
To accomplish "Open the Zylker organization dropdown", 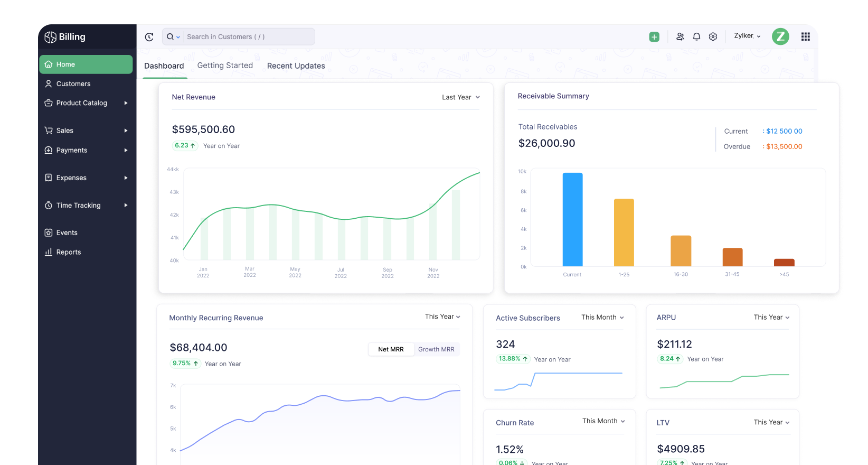I will click(x=747, y=36).
